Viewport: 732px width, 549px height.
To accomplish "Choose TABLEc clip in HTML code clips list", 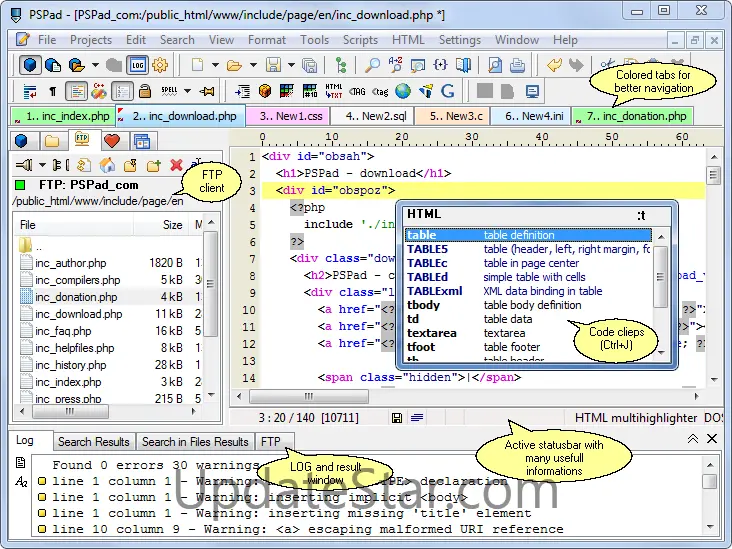I will coord(528,263).
